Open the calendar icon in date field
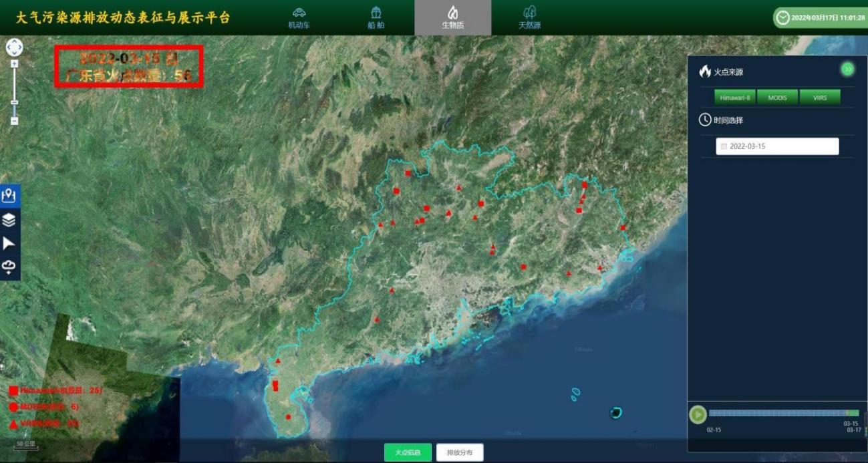This screenshot has width=868, height=463. [724, 146]
